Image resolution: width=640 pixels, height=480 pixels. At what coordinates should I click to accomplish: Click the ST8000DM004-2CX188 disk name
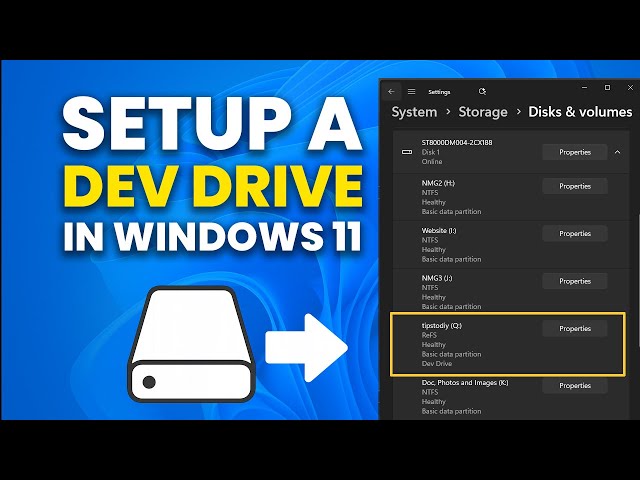pos(457,142)
